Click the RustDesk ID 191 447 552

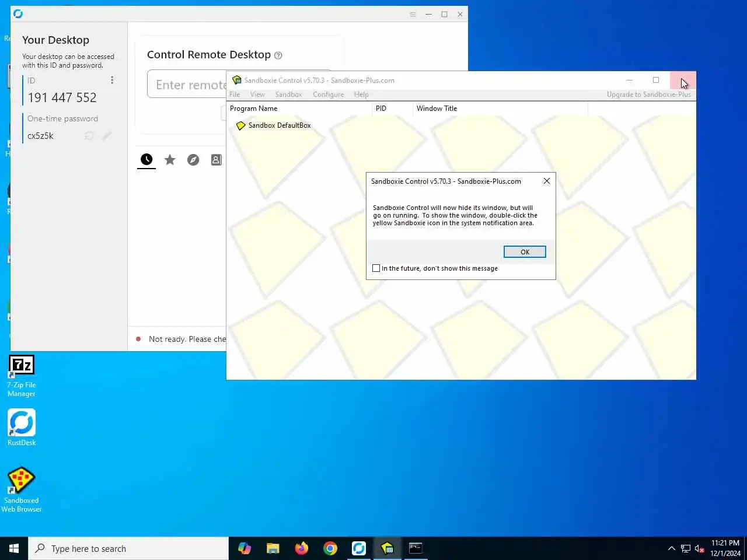click(x=62, y=97)
